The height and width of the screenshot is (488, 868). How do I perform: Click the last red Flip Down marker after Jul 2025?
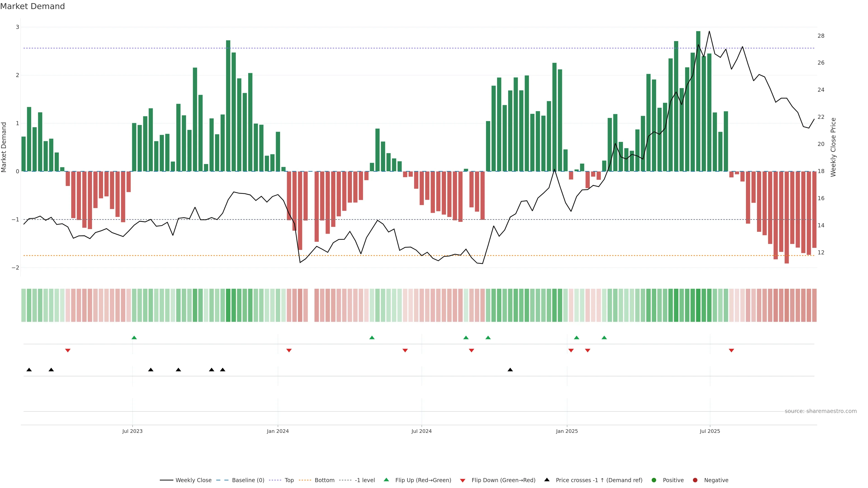[x=731, y=351]
